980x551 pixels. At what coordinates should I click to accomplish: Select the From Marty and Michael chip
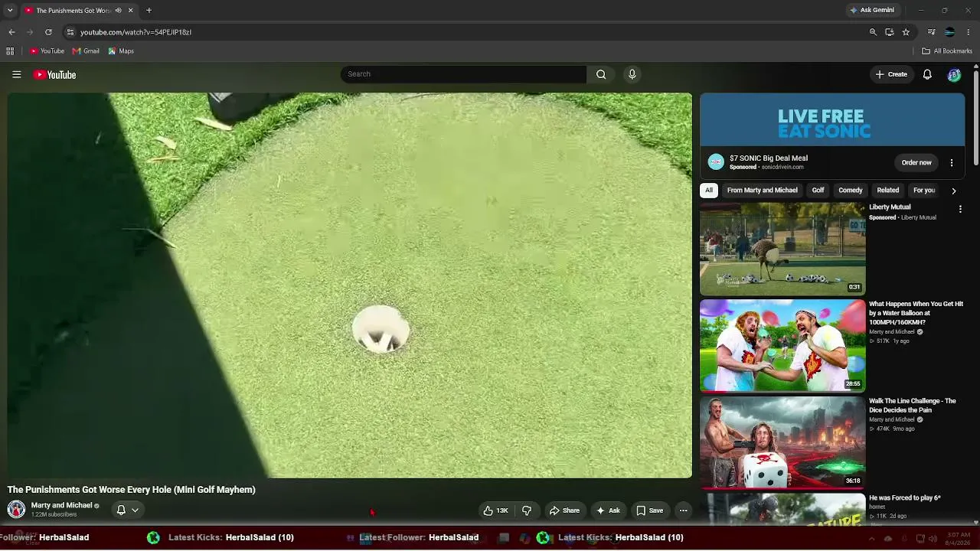pos(763,191)
